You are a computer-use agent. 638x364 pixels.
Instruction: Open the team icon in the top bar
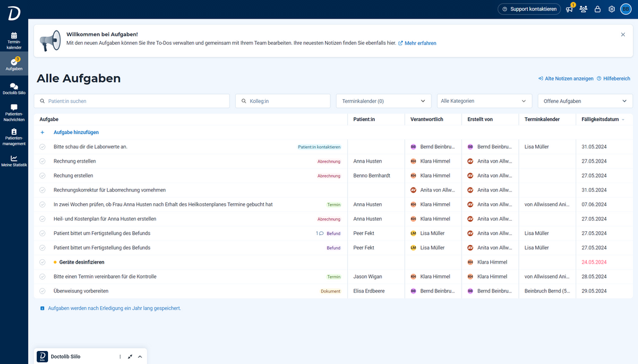[x=583, y=9]
